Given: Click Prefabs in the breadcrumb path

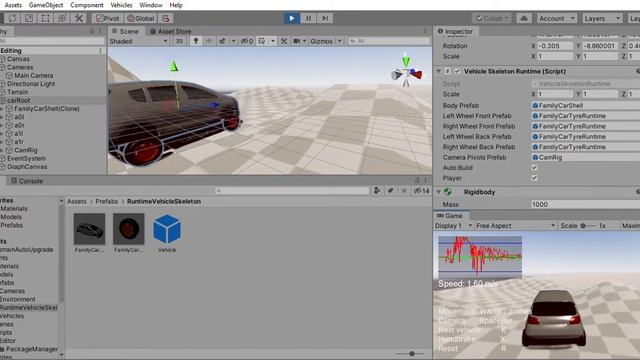Looking at the screenshot, I should click(x=107, y=202).
